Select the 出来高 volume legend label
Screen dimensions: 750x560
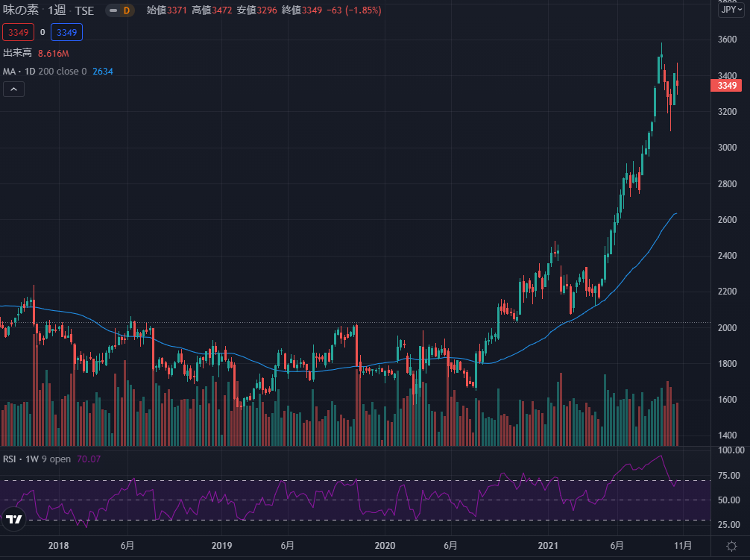[x=17, y=53]
